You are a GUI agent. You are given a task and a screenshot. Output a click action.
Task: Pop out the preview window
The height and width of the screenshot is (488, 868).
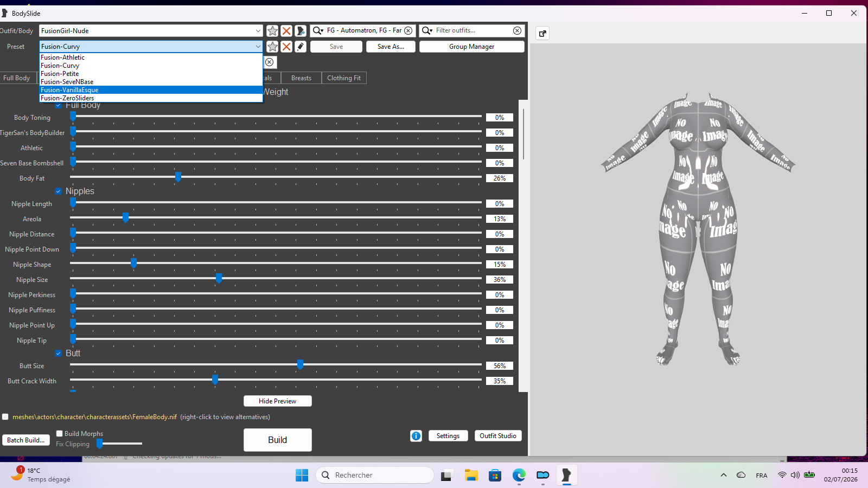542,34
